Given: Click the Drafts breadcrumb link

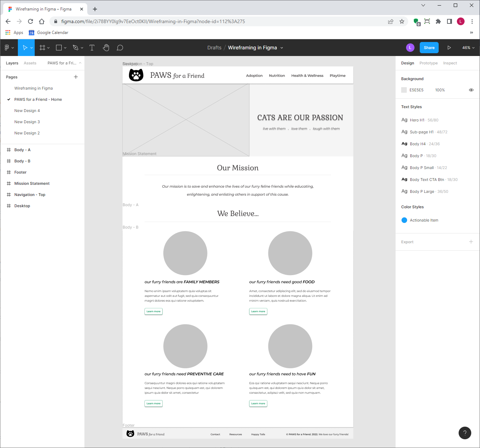Looking at the screenshot, I should [x=214, y=47].
